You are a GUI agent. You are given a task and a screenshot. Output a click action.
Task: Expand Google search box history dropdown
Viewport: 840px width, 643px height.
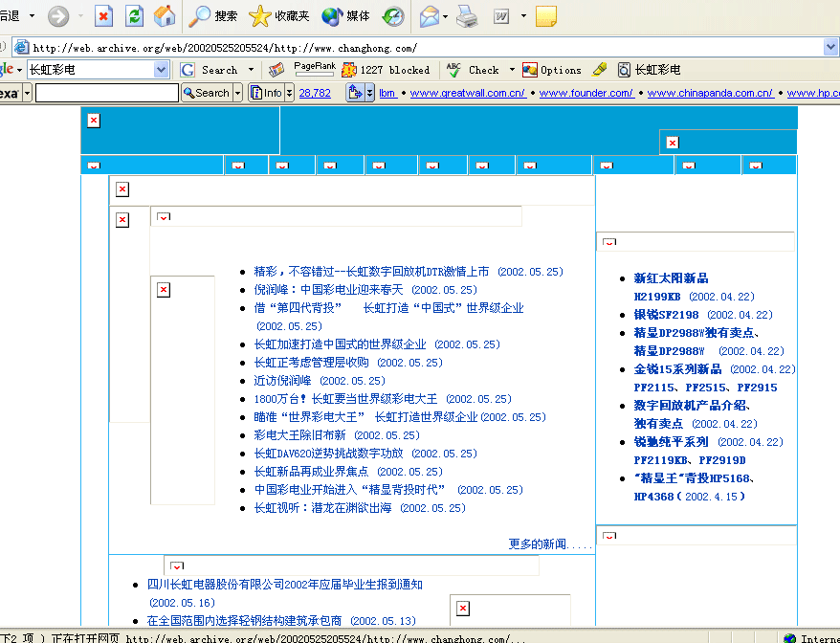(x=161, y=70)
